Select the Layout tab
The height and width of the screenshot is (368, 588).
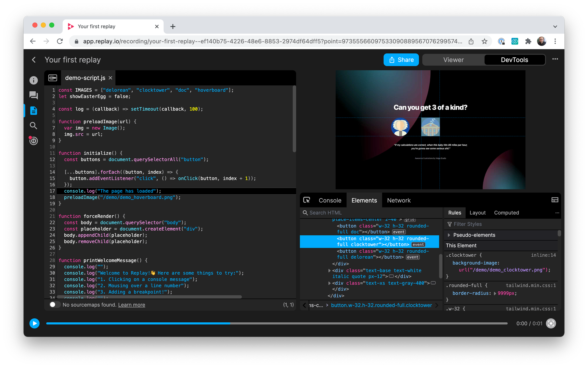click(x=477, y=213)
